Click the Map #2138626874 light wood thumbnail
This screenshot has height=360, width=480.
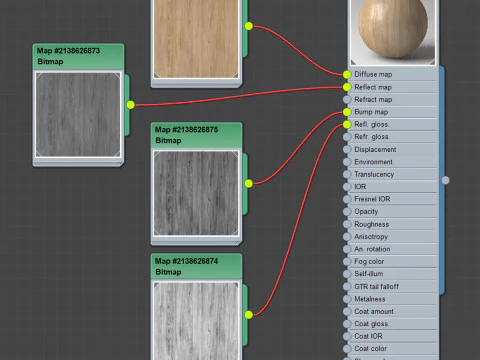click(196, 321)
